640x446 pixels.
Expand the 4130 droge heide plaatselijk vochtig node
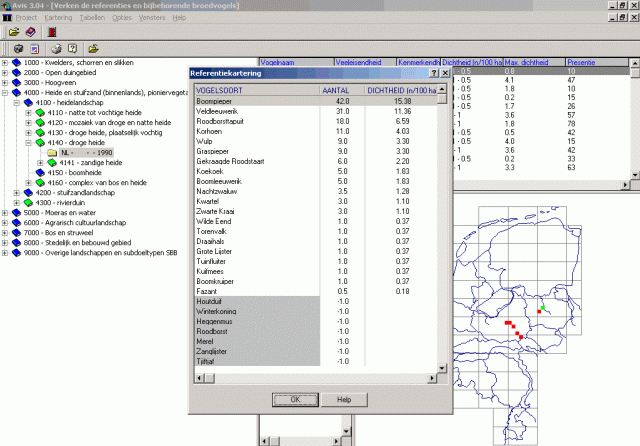pyautogui.click(x=29, y=133)
